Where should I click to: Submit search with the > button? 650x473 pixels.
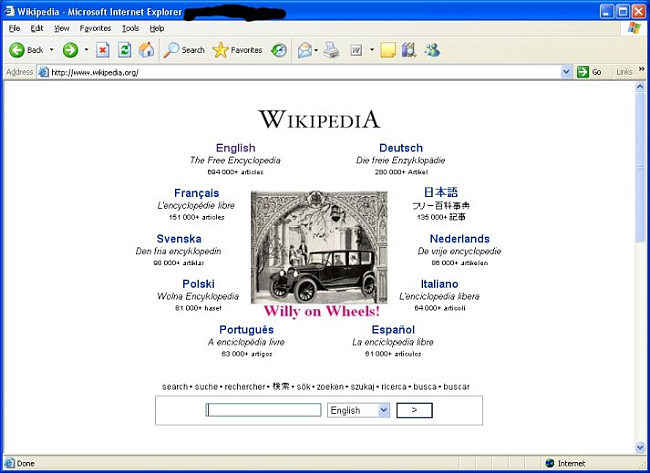click(x=415, y=410)
